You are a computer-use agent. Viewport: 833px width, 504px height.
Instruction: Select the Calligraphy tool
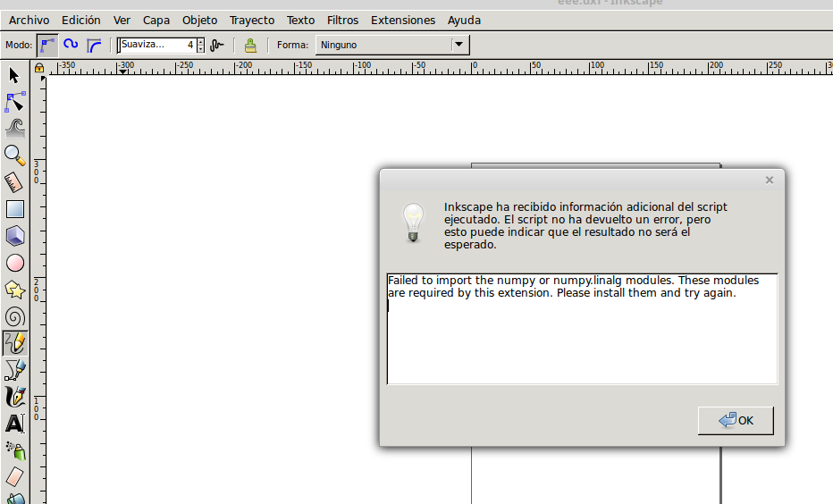point(14,397)
